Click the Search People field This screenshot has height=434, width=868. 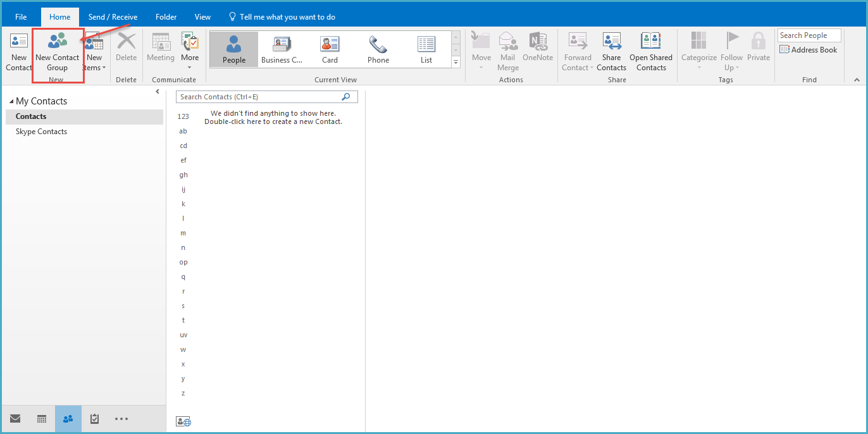[809, 35]
